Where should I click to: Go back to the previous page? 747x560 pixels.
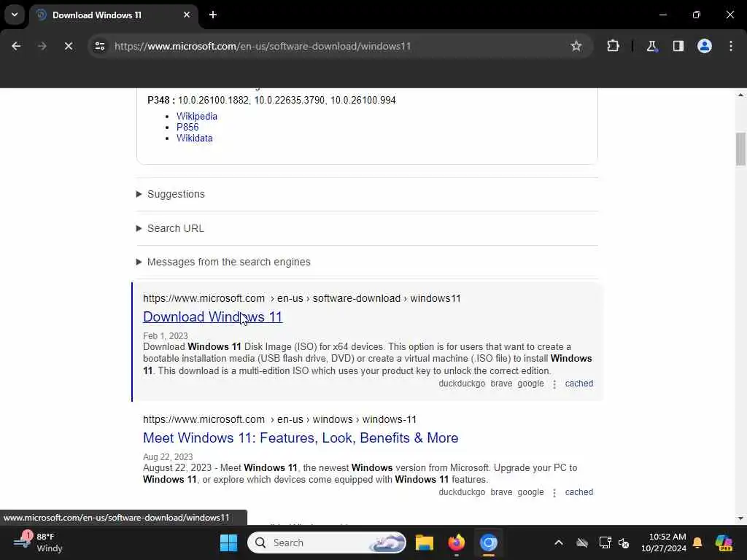pos(16,46)
